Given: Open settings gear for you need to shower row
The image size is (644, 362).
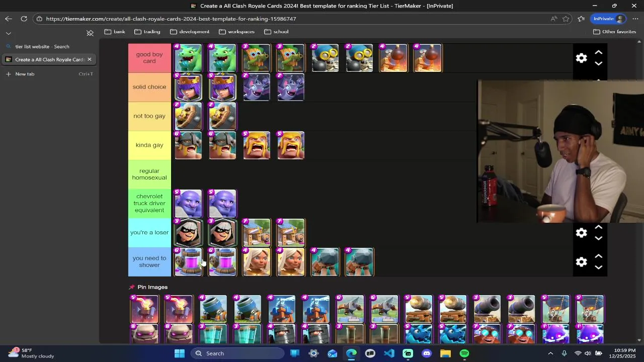Looking at the screenshot, I should 581,261.
